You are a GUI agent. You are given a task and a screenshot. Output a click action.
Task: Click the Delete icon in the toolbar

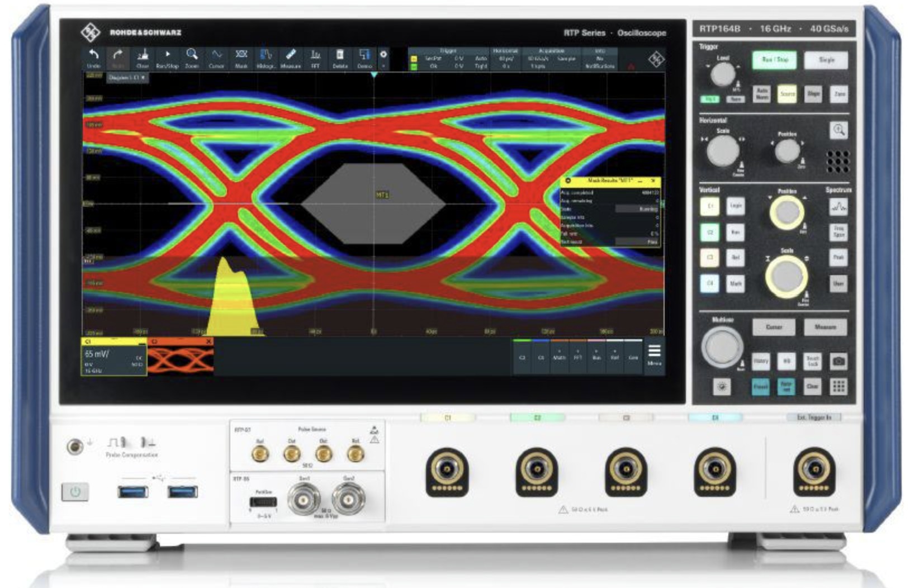[340, 58]
